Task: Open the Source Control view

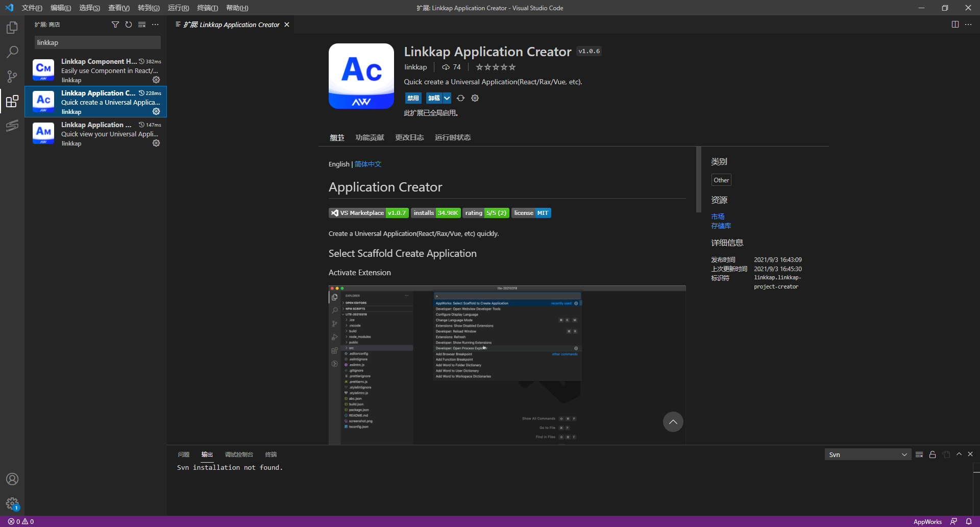Action: 12,76
